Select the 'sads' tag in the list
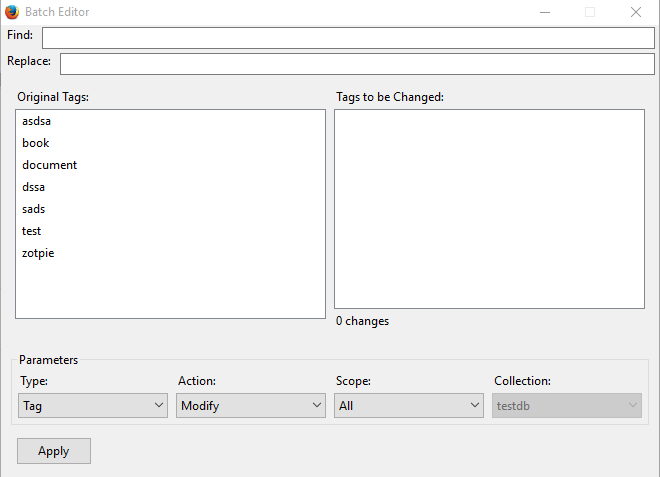This screenshot has height=477, width=660. (x=170, y=209)
